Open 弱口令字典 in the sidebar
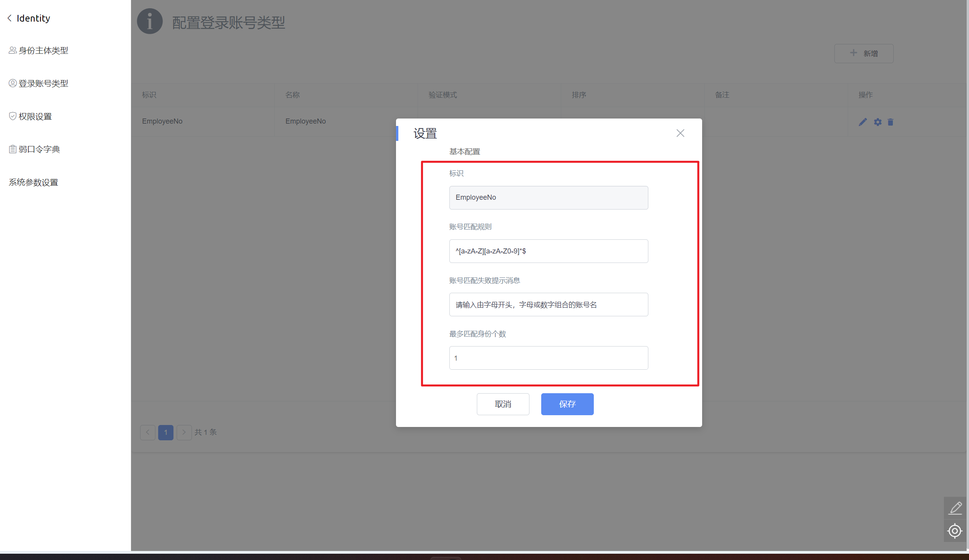The image size is (969, 560). point(39,150)
